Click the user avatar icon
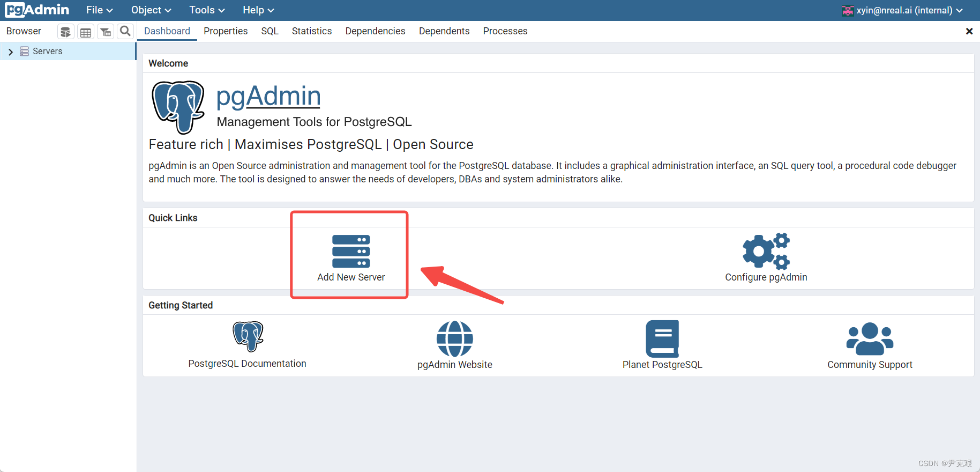Screen dimensions: 980x472 click(x=848, y=10)
